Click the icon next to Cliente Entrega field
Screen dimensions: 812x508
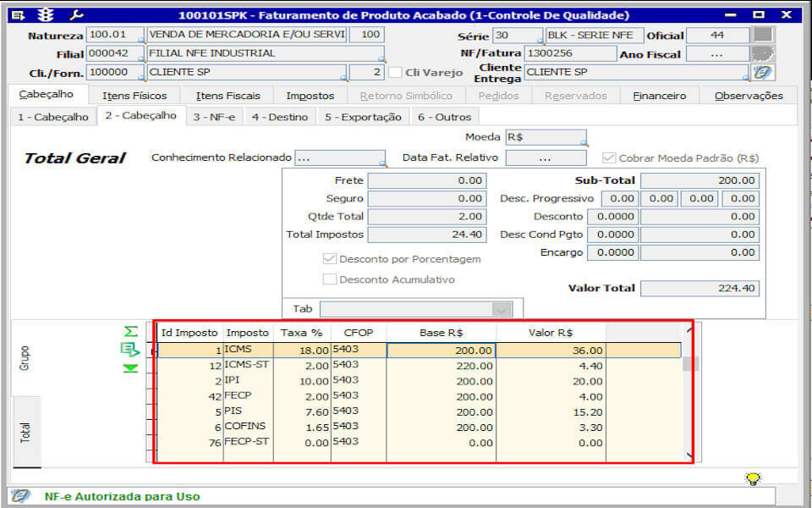pyautogui.click(x=762, y=73)
